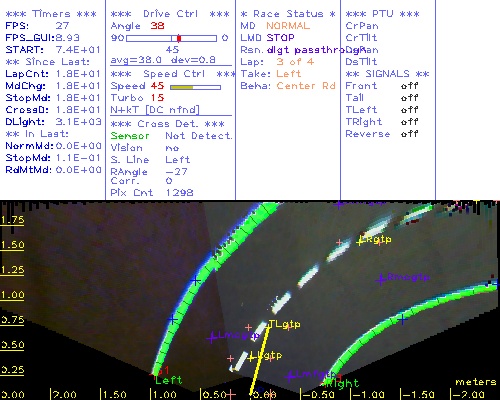This screenshot has height=400, width=500.
Task: Click the green Right lane label
Action: [x=343, y=384]
